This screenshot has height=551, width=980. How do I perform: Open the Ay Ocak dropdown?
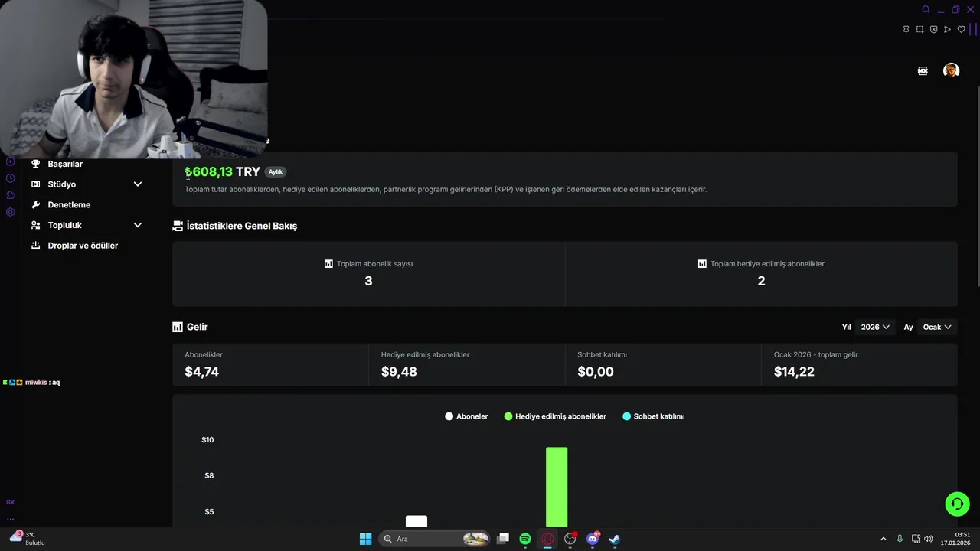pyautogui.click(x=937, y=327)
